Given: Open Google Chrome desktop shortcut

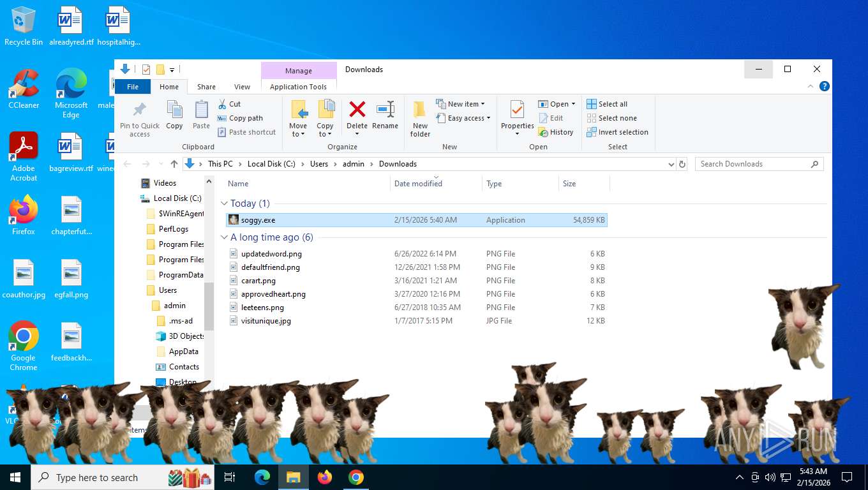Looking at the screenshot, I should click(24, 345).
